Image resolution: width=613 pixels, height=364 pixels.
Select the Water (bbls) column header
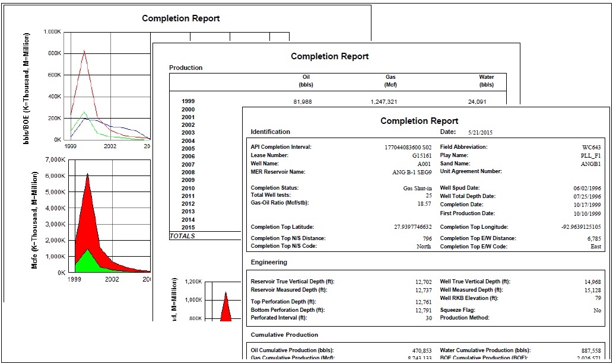point(487,81)
